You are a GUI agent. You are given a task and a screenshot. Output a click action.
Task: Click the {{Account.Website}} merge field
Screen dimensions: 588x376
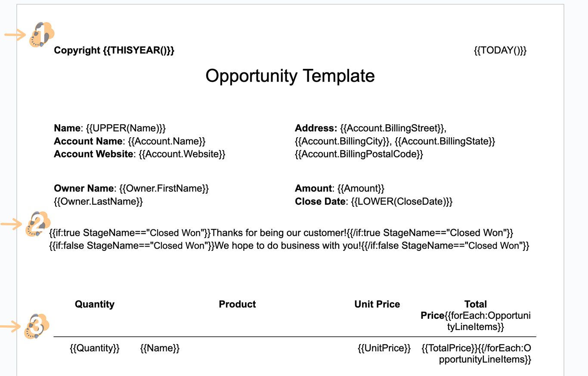pos(182,154)
